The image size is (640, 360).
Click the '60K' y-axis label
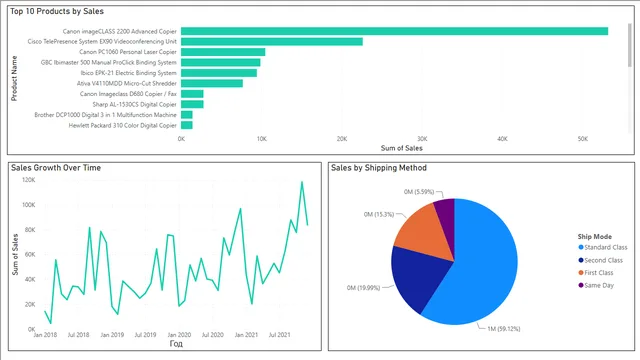(x=30, y=255)
